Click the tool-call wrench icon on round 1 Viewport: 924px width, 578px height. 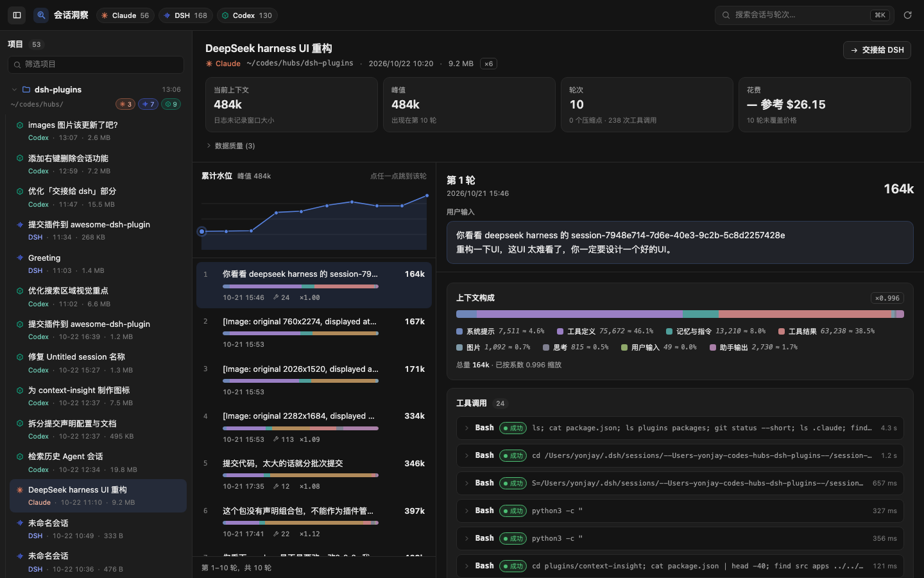tap(276, 297)
